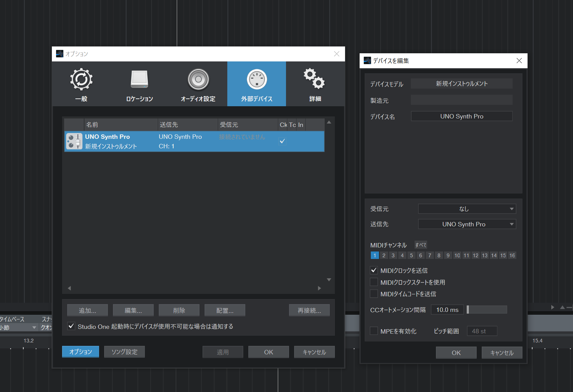Click the In column header
This screenshot has height=392, width=573.
point(301,125)
